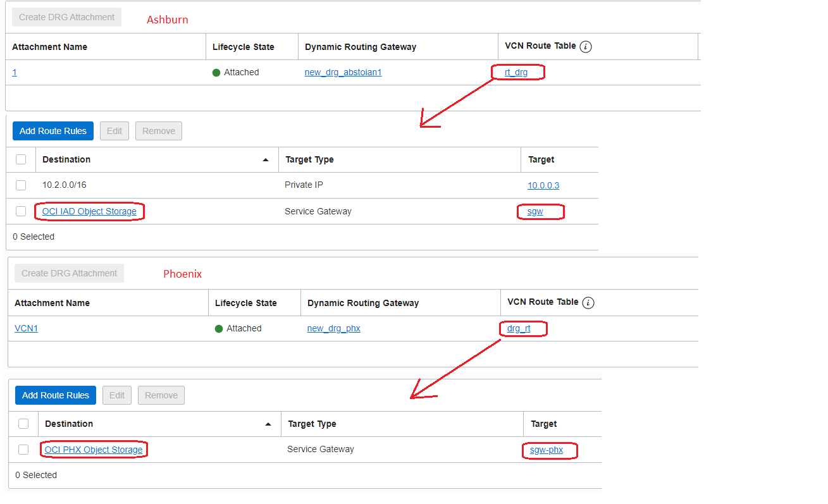Image resolution: width=828 pixels, height=504 pixels.
Task: Click sort arrow in Ashburn Destination column
Action: pos(266,160)
